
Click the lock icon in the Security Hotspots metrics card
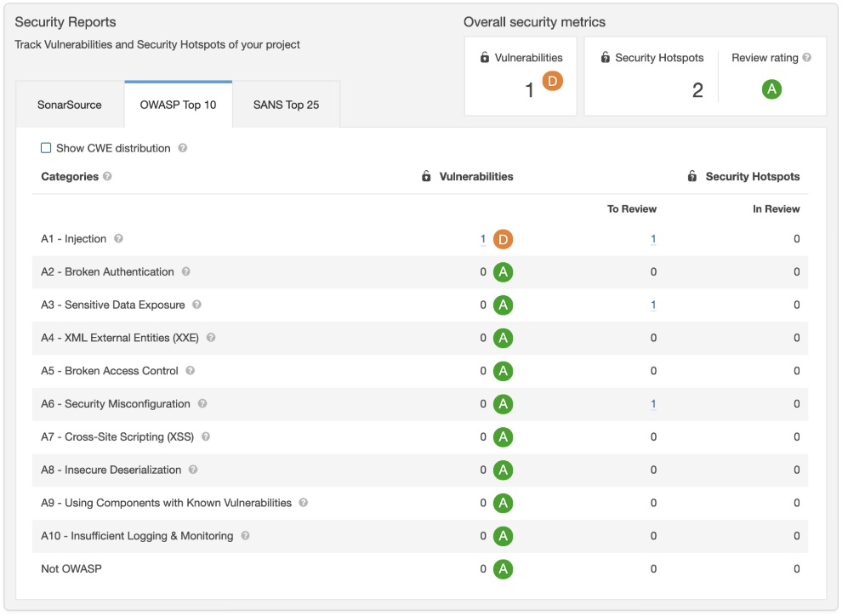[604, 57]
